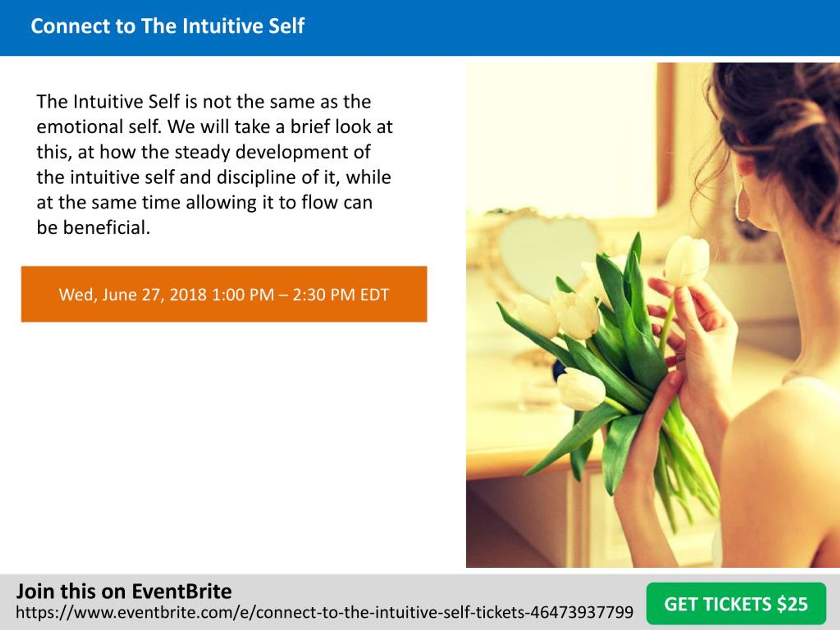Click the '2:30 PM EDT' end time text
This screenshot has height=630, width=840.
pyautogui.click(x=341, y=295)
